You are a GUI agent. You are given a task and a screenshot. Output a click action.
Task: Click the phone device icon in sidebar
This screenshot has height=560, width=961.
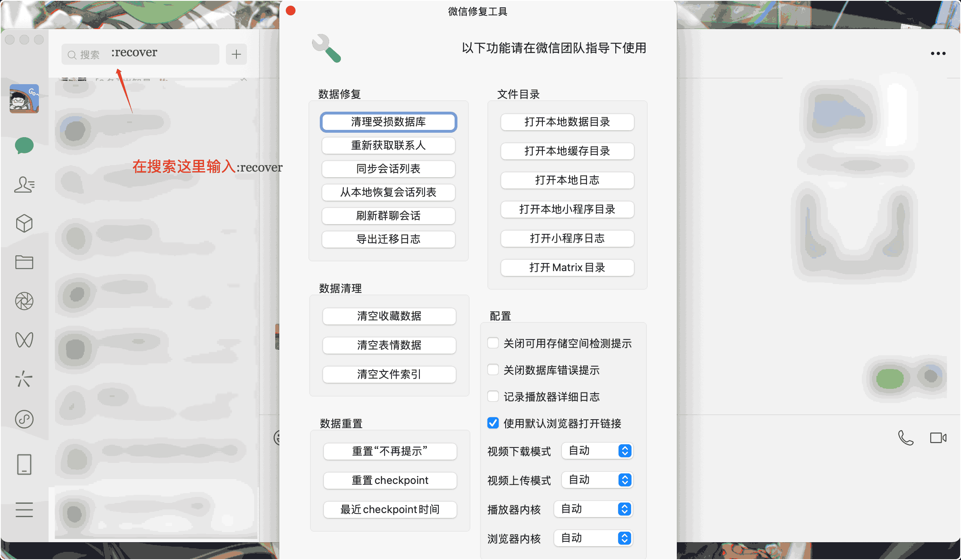point(24,465)
